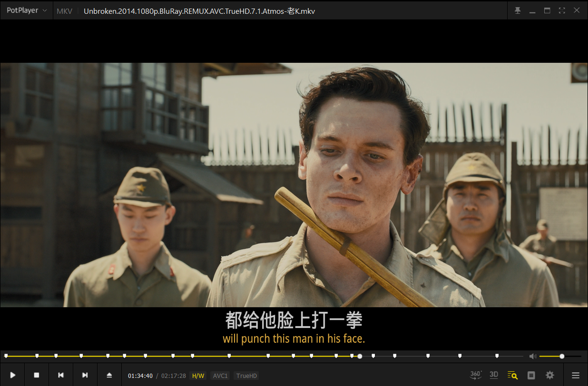This screenshot has width=588, height=386.
Task: Switch to fullscreen mode icon
Action: click(x=562, y=10)
